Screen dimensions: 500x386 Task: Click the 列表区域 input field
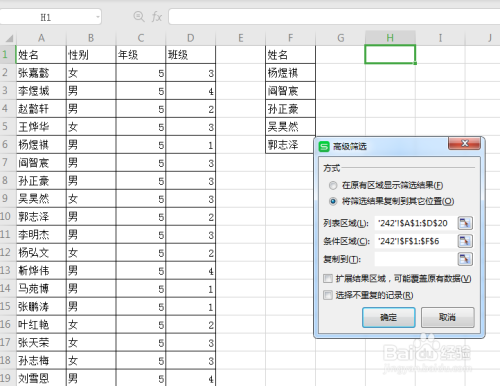click(415, 223)
